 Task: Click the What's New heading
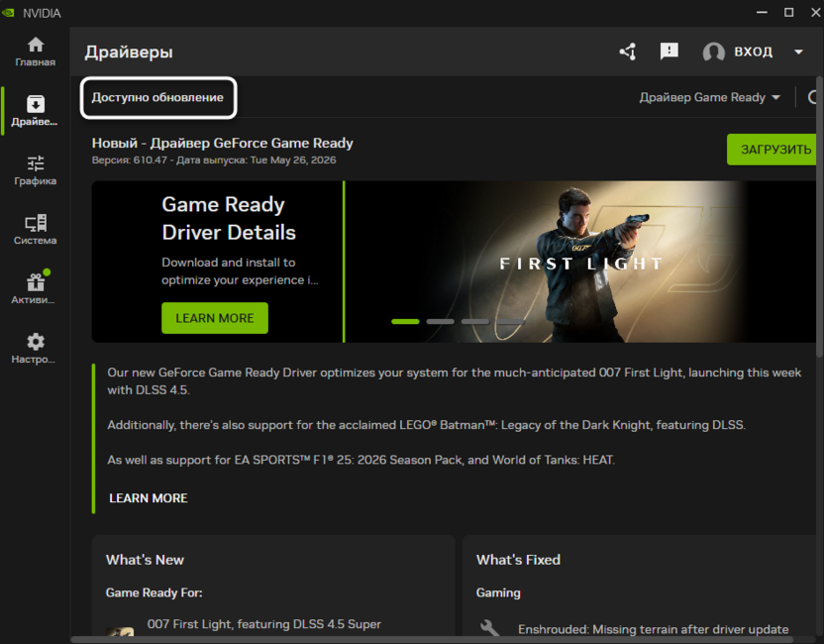tap(145, 560)
